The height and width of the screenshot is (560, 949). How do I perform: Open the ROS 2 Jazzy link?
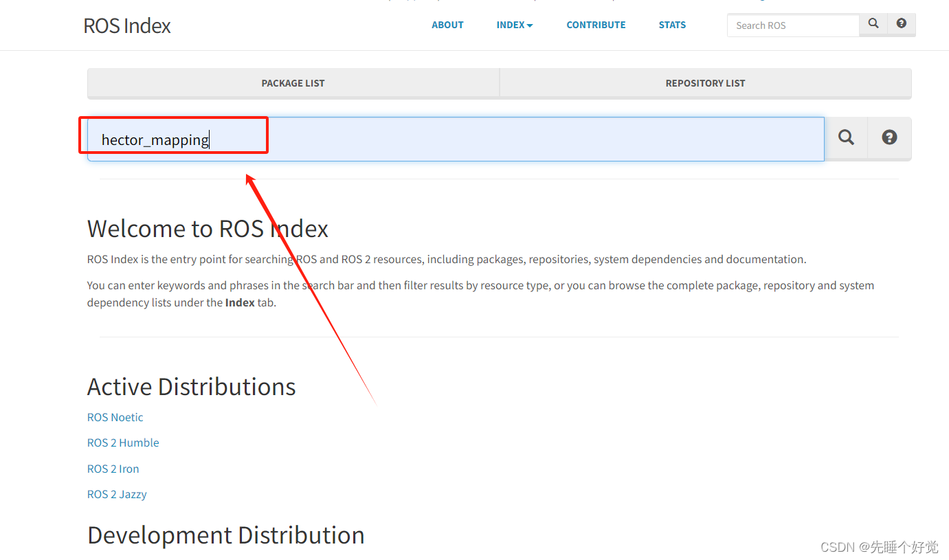[x=117, y=494]
